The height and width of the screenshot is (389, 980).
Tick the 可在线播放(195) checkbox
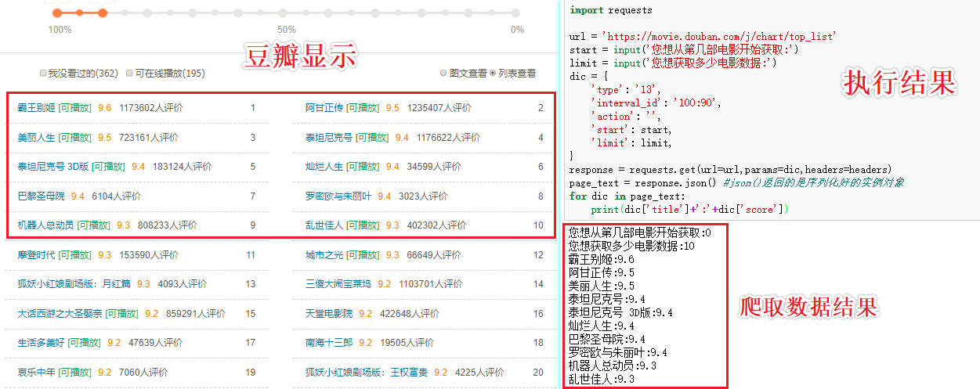point(129,74)
